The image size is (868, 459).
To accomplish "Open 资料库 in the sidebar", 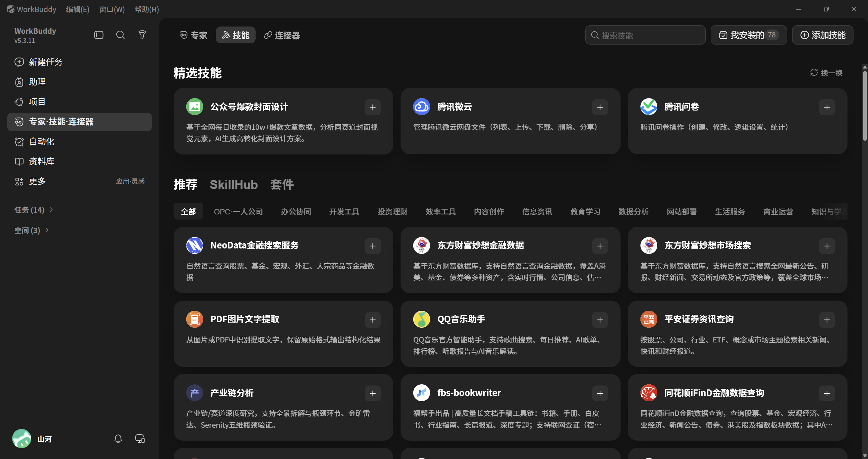I will [80, 161].
